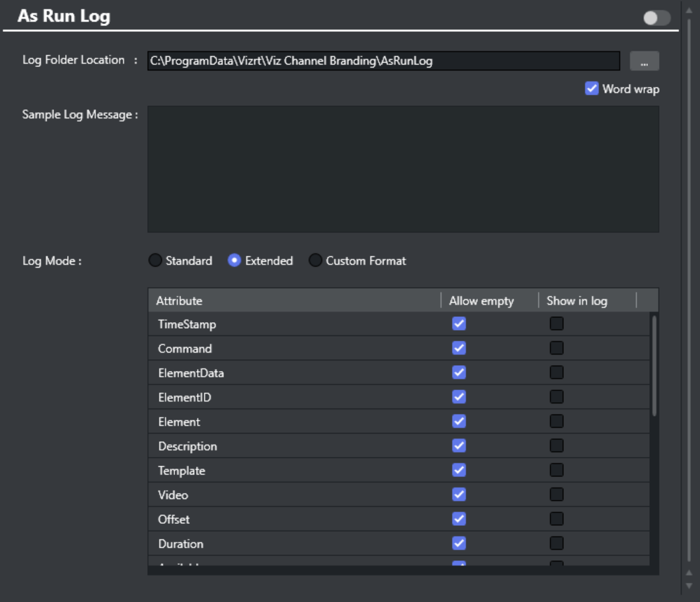The width and height of the screenshot is (700, 602).
Task: Click the browse folder ellipsis button
Action: (x=644, y=61)
